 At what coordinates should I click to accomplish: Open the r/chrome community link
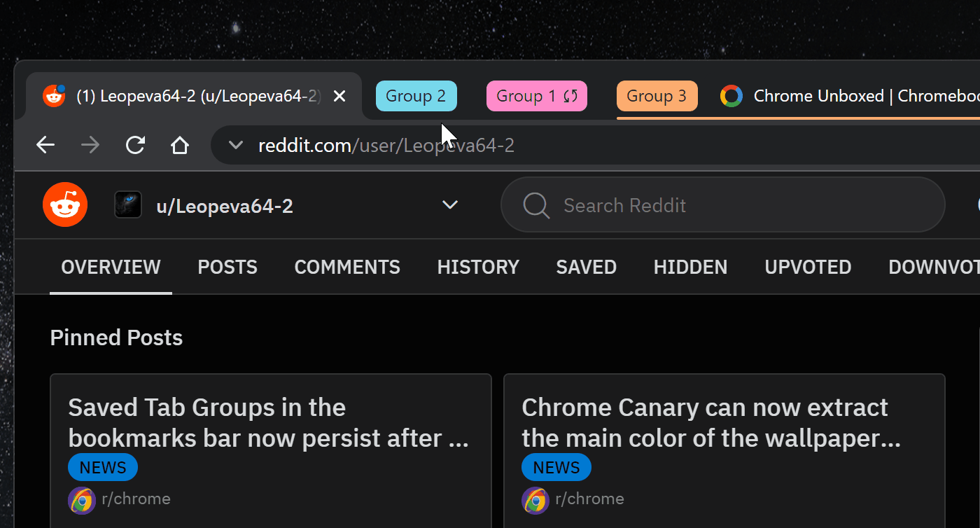point(136,499)
